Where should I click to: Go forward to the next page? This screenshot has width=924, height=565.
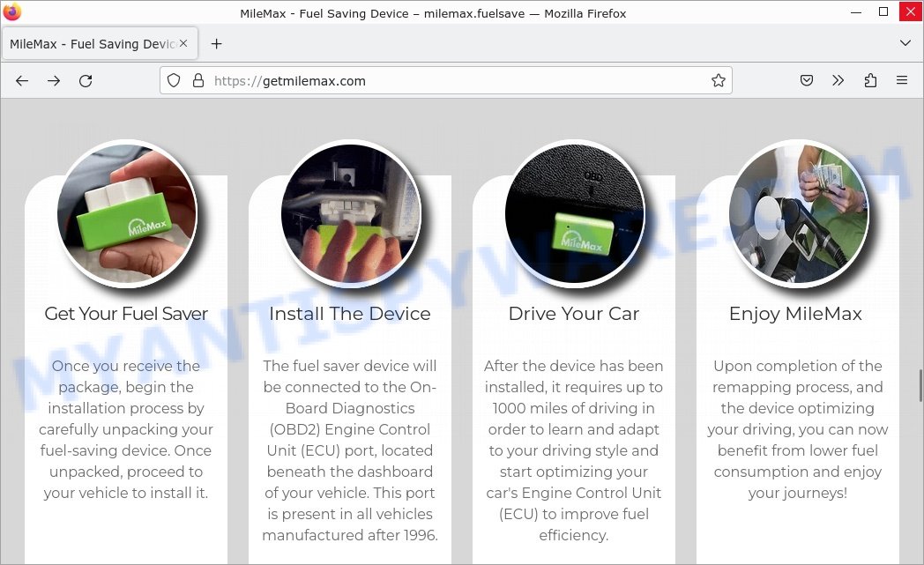tap(54, 81)
